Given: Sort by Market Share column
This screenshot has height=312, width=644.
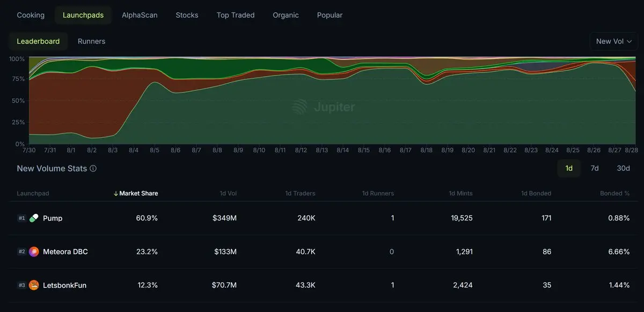Looking at the screenshot, I should coord(138,193).
